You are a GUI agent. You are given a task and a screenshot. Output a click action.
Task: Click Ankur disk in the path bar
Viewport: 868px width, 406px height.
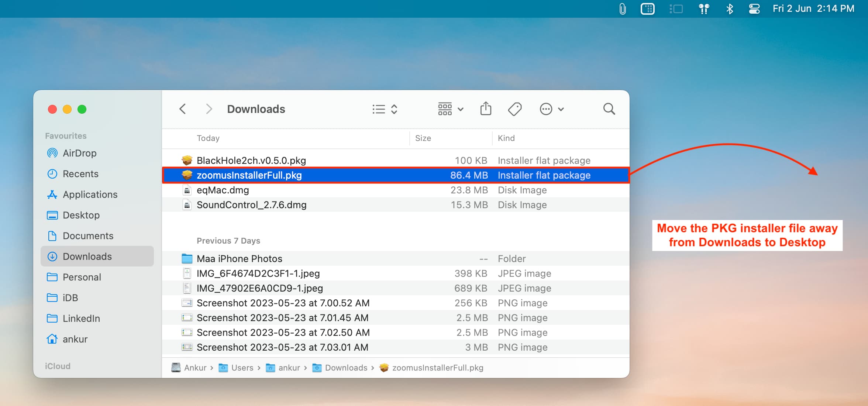189,368
